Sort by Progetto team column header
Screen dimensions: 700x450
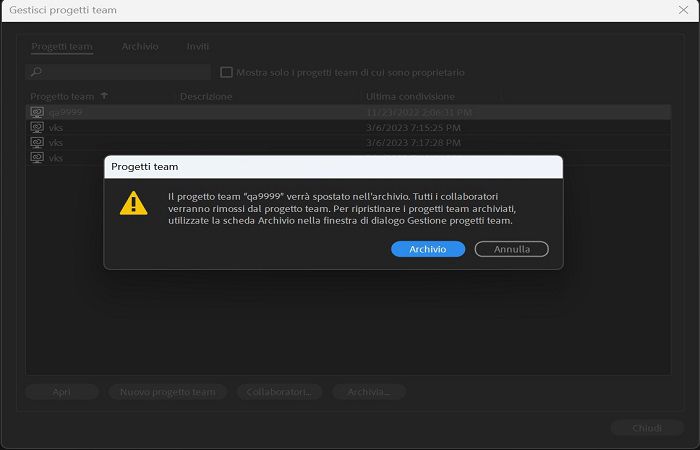coord(62,96)
